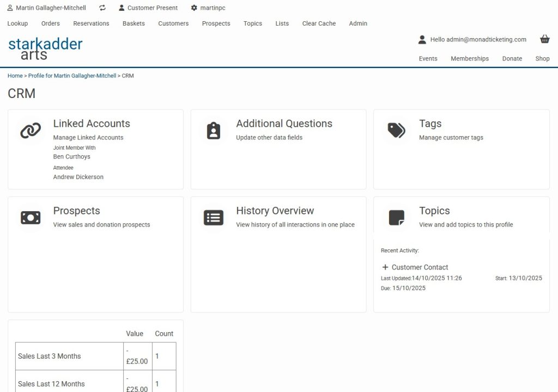558x392 pixels.
Task: Open the shopping basket icon
Action: [544, 39]
